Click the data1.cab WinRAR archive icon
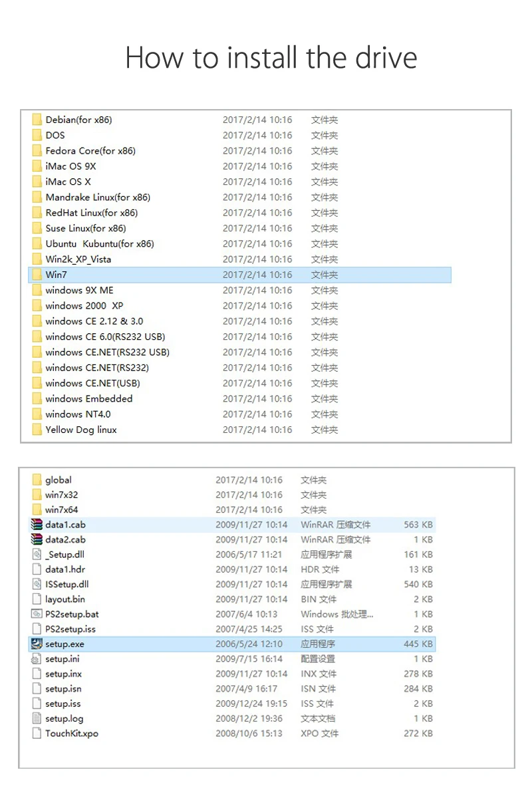This screenshot has height=798, width=532. click(37, 525)
